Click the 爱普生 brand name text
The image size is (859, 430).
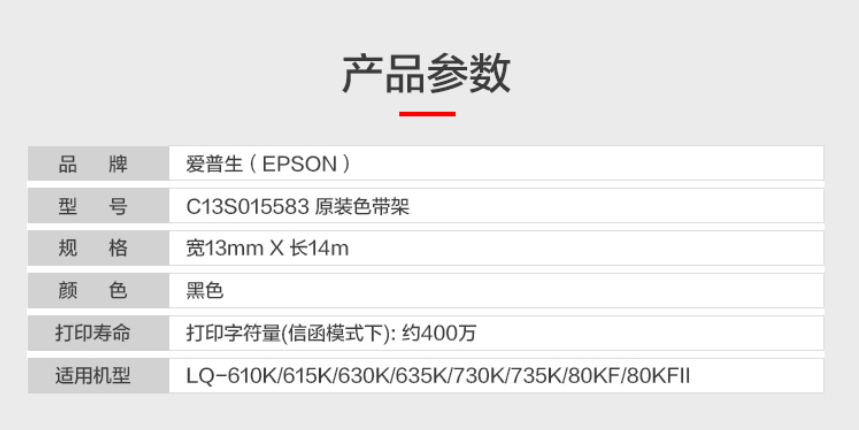(x=212, y=165)
